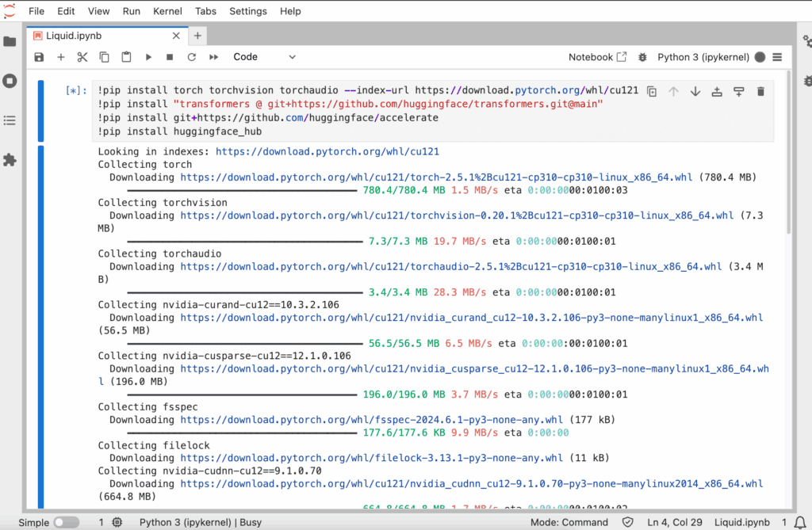Enable the debugger bug icon

(642, 58)
